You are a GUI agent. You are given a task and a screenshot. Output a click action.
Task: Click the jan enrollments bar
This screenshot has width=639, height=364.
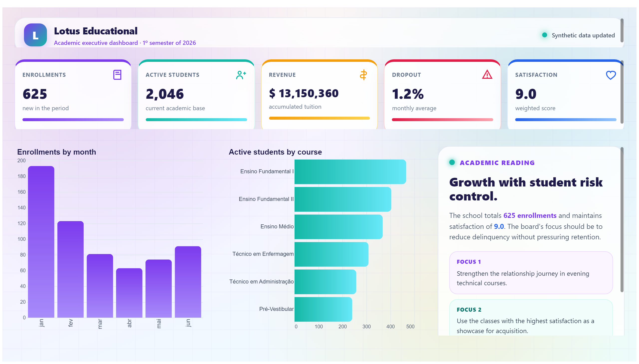pyautogui.click(x=41, y=242)
